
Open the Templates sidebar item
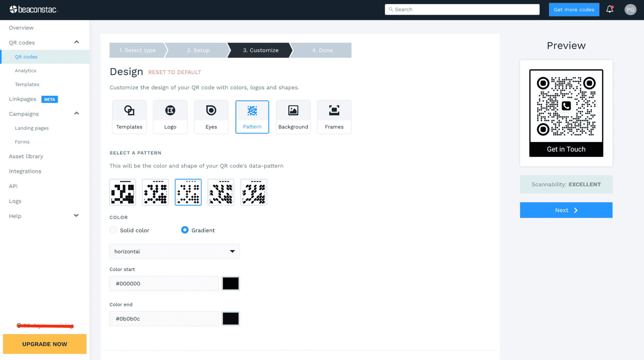[x=27, y=84]
